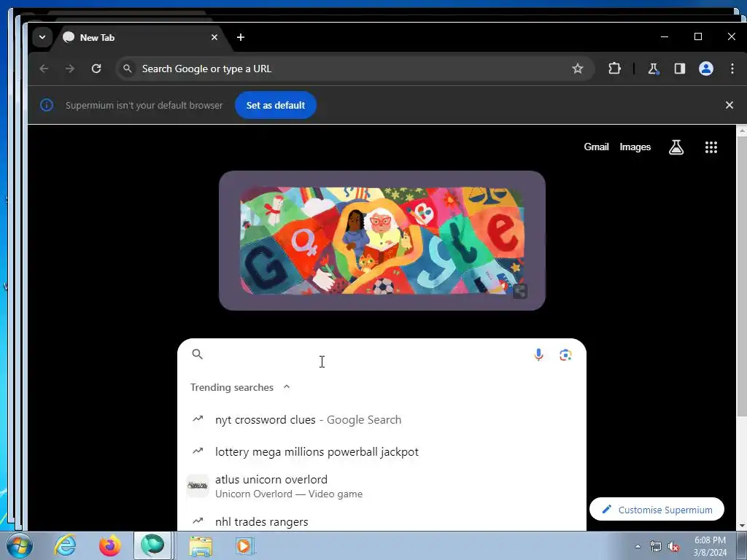Set Supermium as default browser
747x560 pixels.
click(275, 105)
